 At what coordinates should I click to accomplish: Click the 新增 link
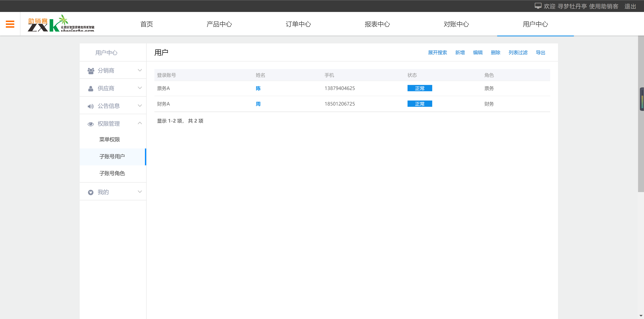460,53
